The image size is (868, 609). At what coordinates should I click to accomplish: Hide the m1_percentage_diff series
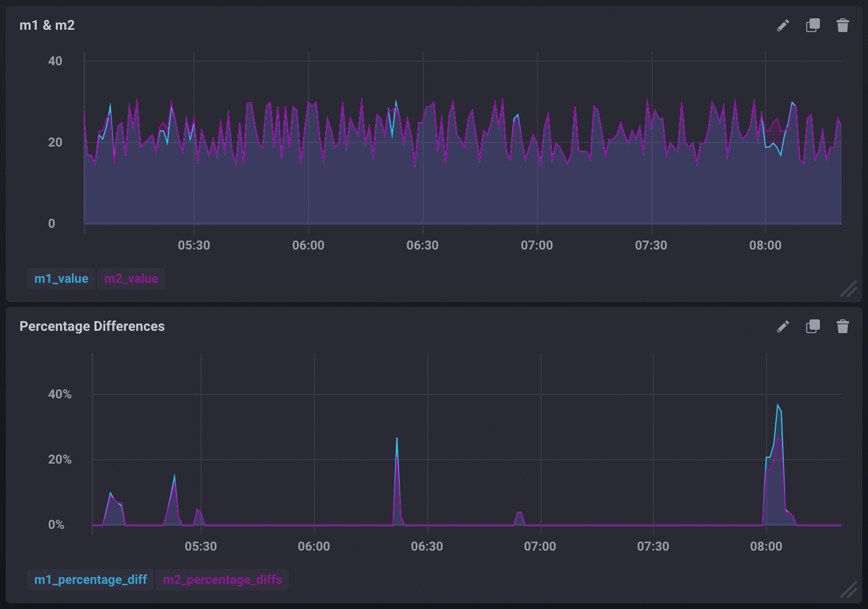(x=90, y=580)
